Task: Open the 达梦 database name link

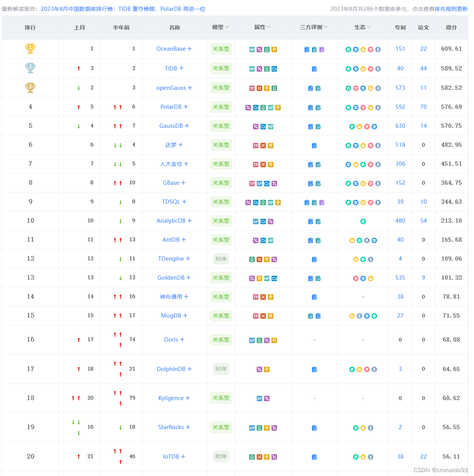Action: click(171, 145)
